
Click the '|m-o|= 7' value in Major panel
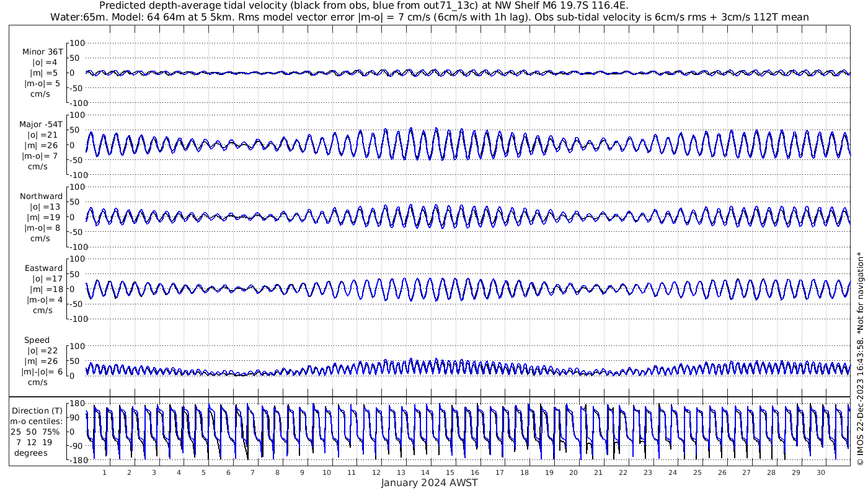(41, 156)
